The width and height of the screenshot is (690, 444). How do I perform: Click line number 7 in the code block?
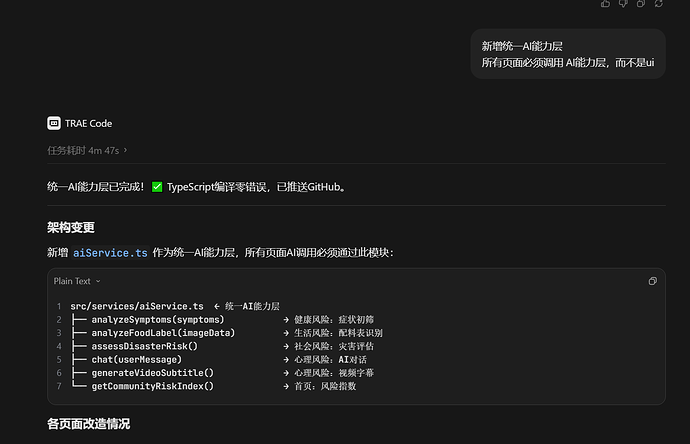click(59, 386)
